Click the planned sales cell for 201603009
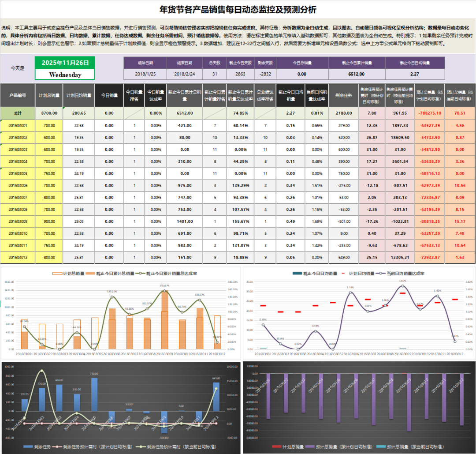Viewport: 476px width, 454px height. (49, 221)
